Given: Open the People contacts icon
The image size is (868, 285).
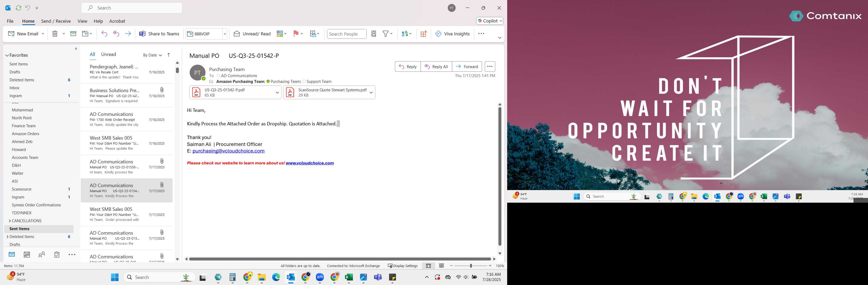Looking at the screenshot, I should [x=42, y=255].
